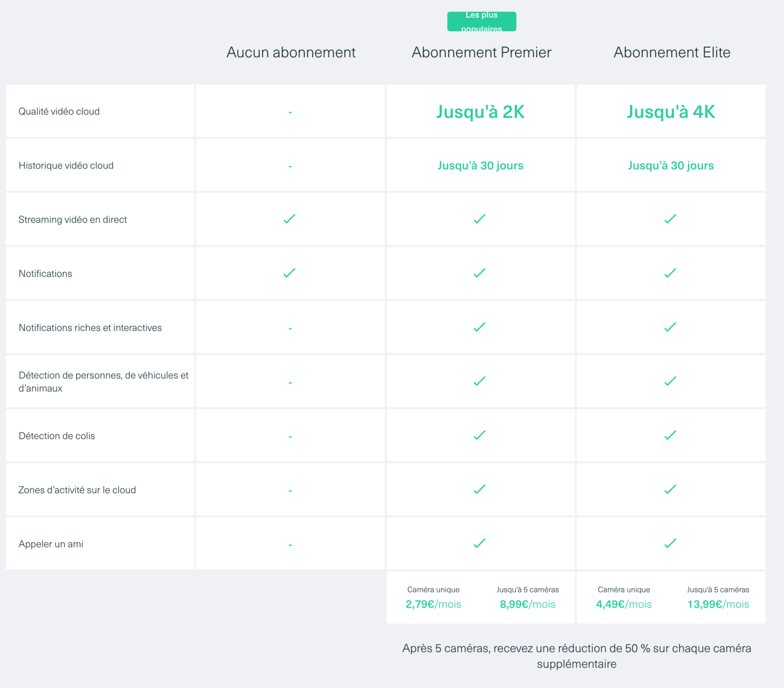Click Notifications riches checkmark in Premier column
This screenshot has width=784, height=688.
480,327
